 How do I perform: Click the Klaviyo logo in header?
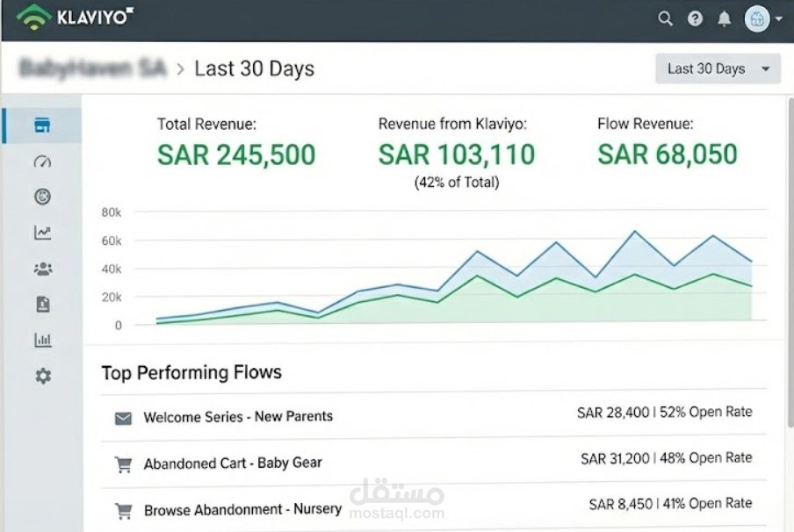[x=76, y=17]
